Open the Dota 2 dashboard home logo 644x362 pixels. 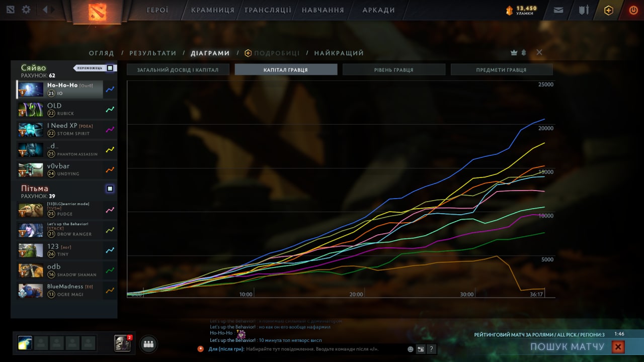[x=97, y=12]
